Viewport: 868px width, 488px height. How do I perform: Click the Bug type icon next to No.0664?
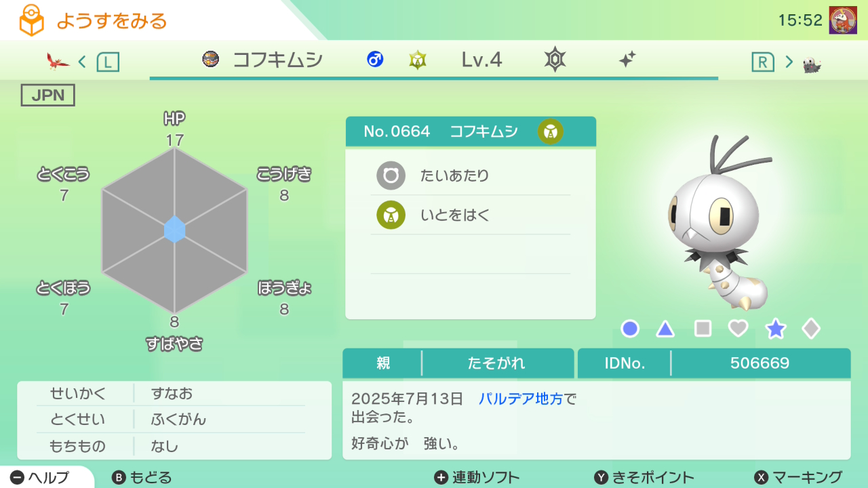(551, 131)
